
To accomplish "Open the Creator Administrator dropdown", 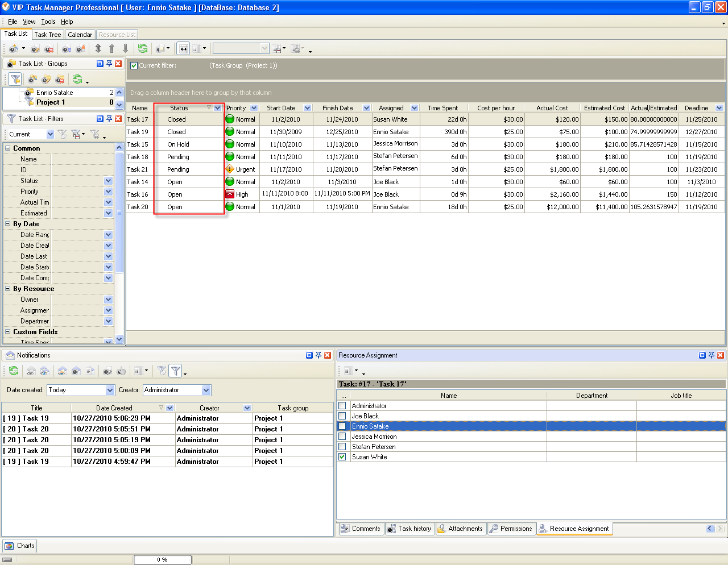I will coord(206,390).
